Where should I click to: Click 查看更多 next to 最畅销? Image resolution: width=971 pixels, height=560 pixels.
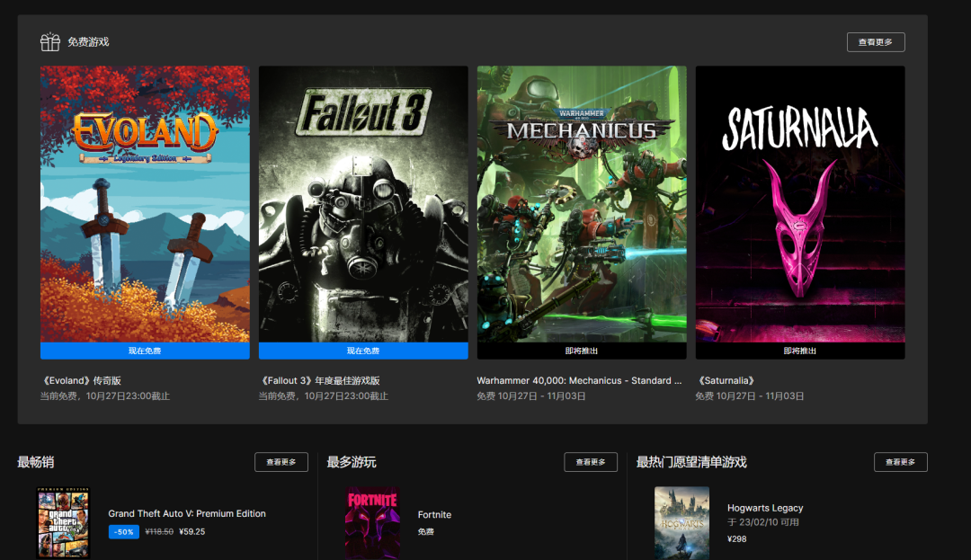[x=281, y=462]
